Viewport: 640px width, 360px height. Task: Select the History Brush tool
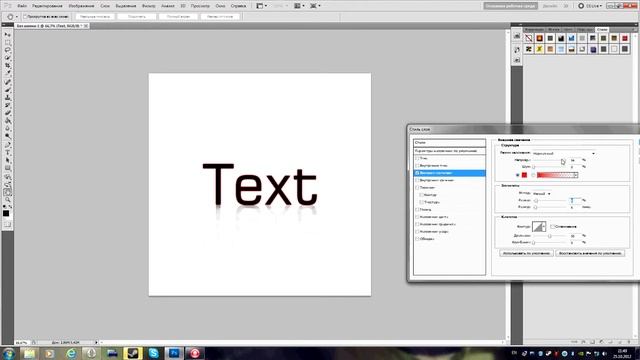click(x=7, y=105)
